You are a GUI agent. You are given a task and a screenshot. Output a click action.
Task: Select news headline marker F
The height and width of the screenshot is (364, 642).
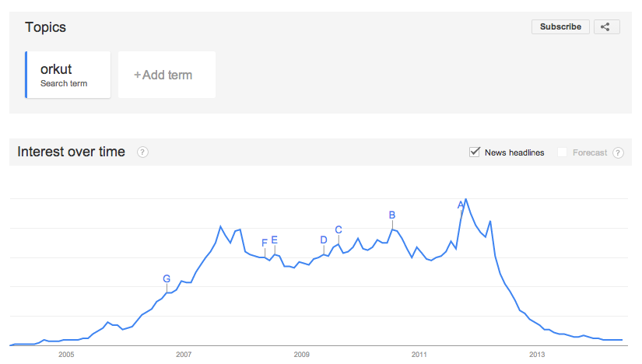[x=265, y=243]
